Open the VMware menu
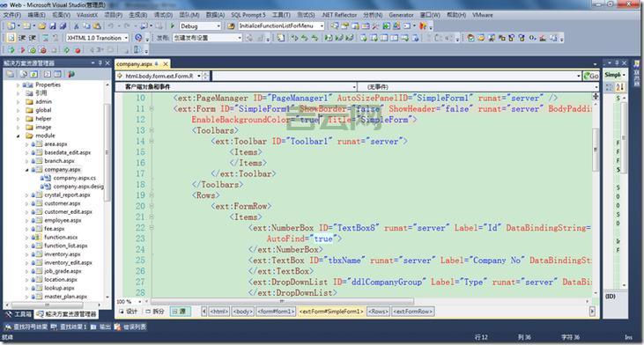This screenshot has height=345, width=644. 482,15
